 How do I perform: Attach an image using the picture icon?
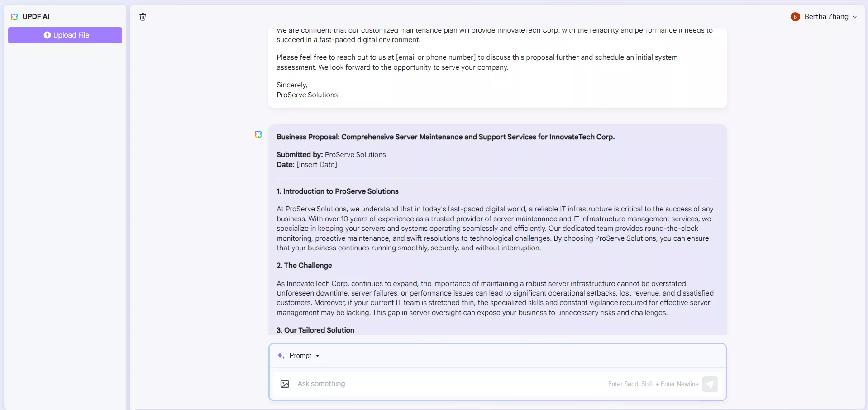pyautogui.click(x=285, y=384)
